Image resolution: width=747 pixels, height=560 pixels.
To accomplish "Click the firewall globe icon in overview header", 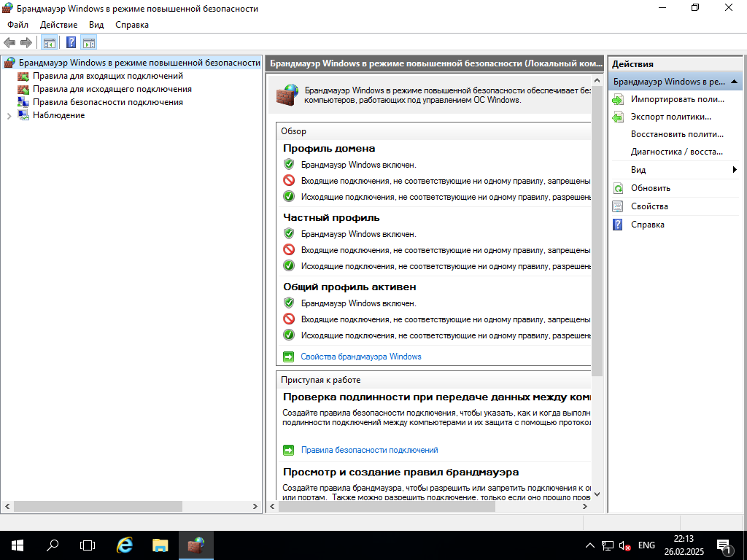I will [x=287, y=95].
